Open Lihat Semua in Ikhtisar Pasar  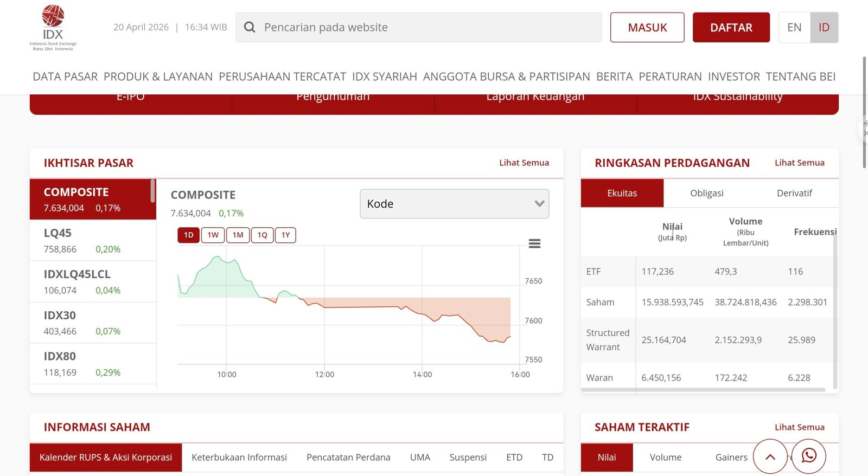pyautogui.click(x=524, y=163)
